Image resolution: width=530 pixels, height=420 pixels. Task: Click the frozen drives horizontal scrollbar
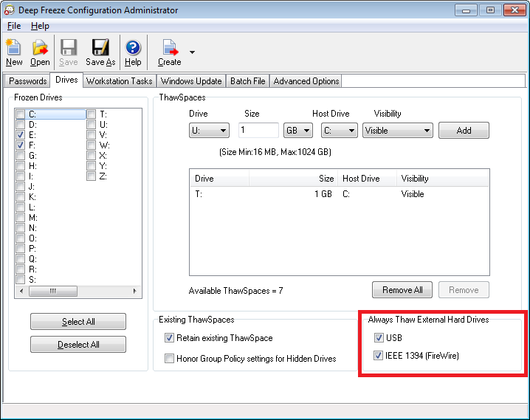pos(78,292)
